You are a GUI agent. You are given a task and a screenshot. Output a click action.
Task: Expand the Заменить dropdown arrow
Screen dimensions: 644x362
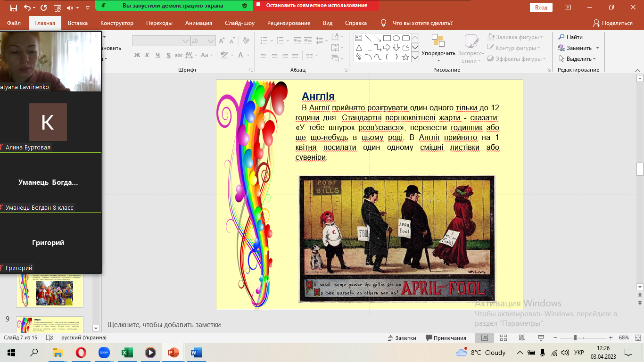(597, 48)
